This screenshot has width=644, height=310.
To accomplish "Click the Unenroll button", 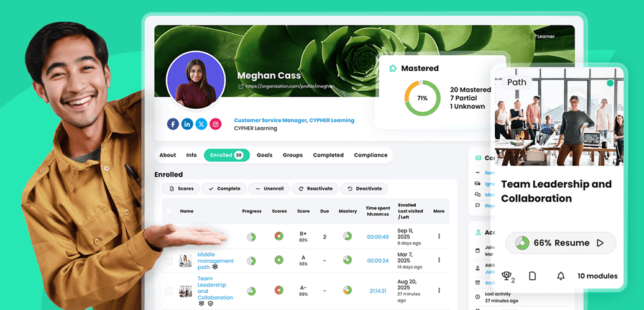I will point(269,189).
